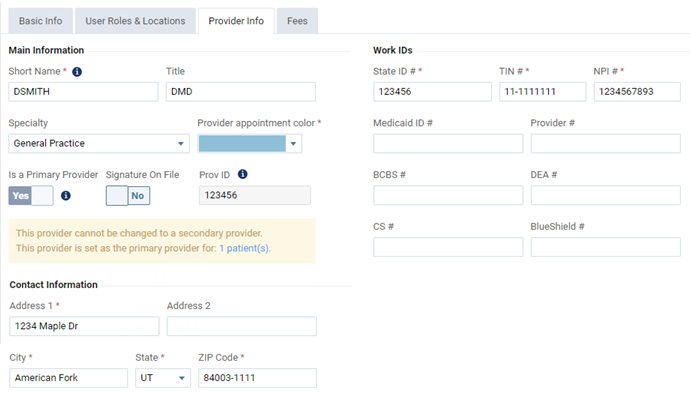
Task: Toggle the Is a Primary Provider switch
Action: [31, 195]
